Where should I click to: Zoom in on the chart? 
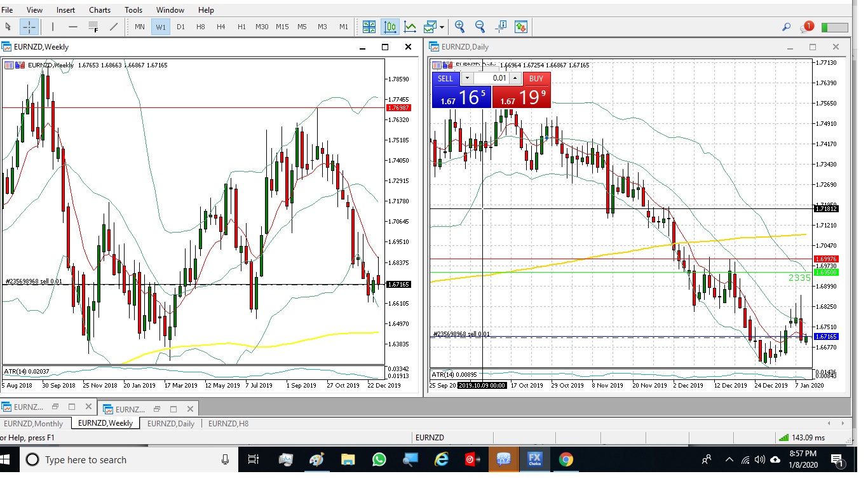pos(459,27)
